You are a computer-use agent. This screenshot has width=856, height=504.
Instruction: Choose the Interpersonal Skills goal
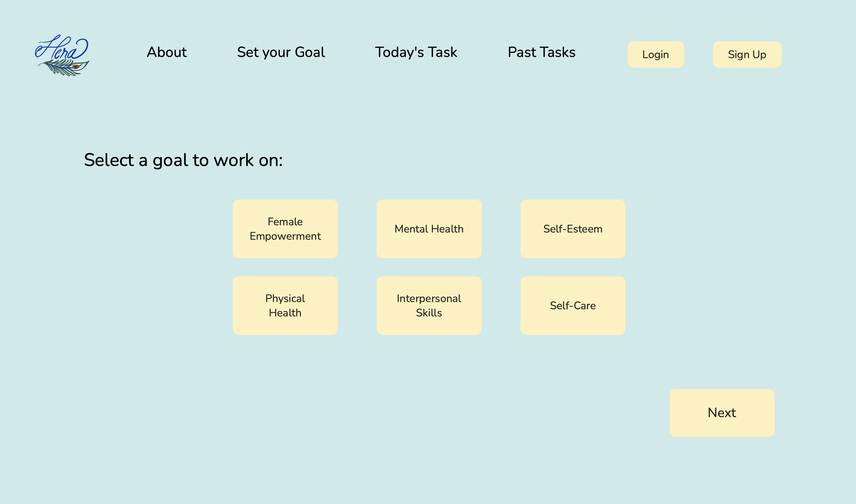click(x=429, y=305)
